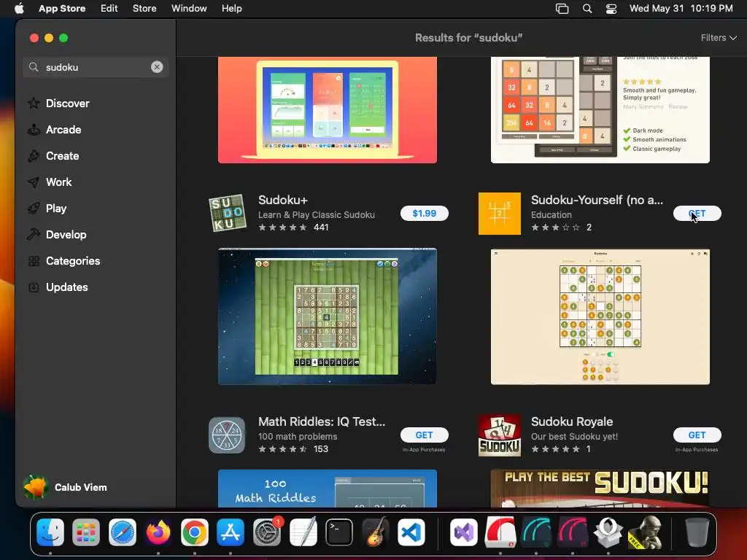747x560 pixels.
Task: Open the Sudoku-Yourself app icon
Action: [499, 214]
